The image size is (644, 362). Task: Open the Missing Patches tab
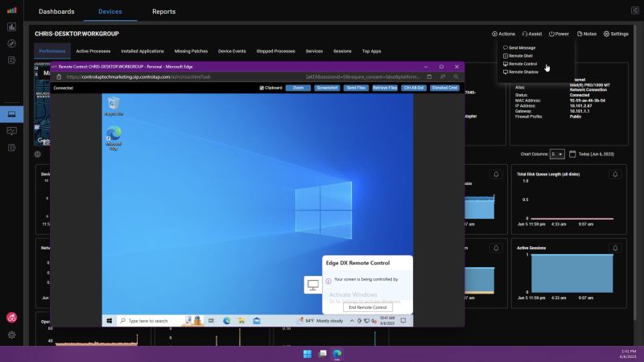tap(191, 51)
